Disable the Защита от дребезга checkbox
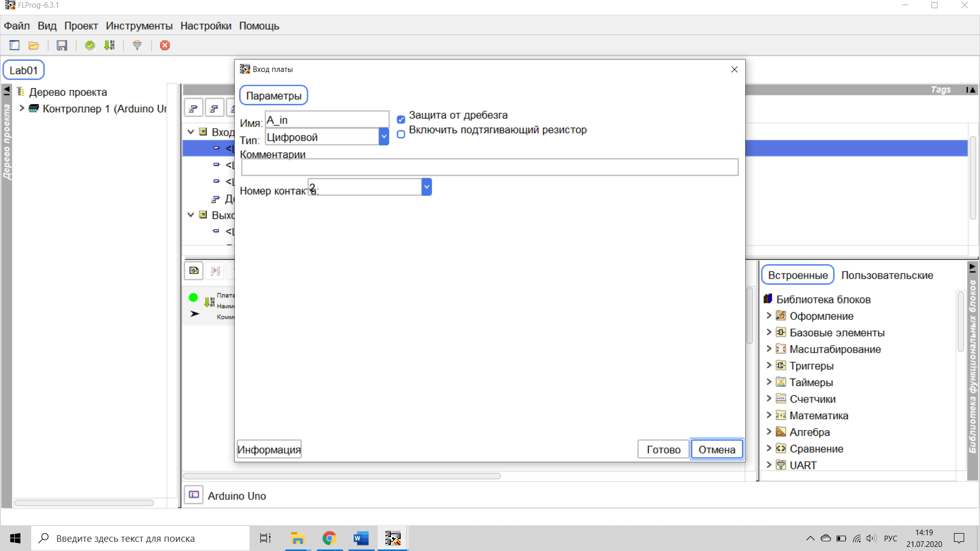Viewport: 980px width, 551px height. tap(401, 119)
